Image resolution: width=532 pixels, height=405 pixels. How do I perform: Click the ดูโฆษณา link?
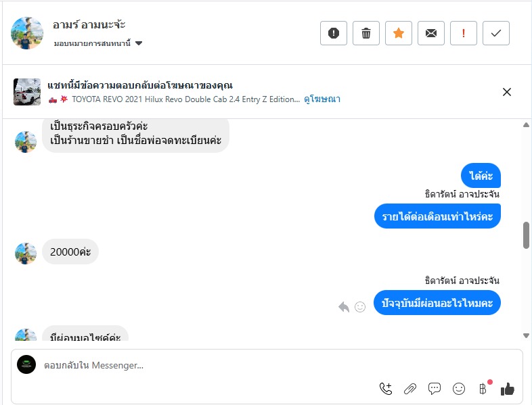pos(322,99)
